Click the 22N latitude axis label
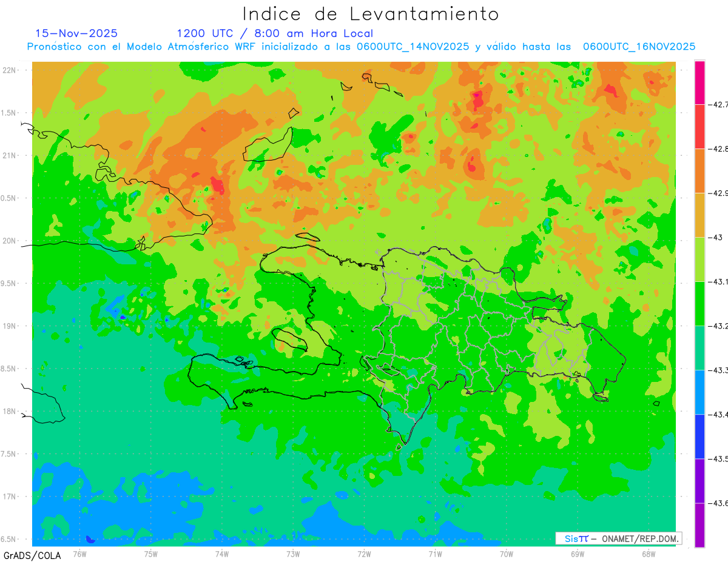728x562 pixels. pyautogui.click(x=9, y=70)
